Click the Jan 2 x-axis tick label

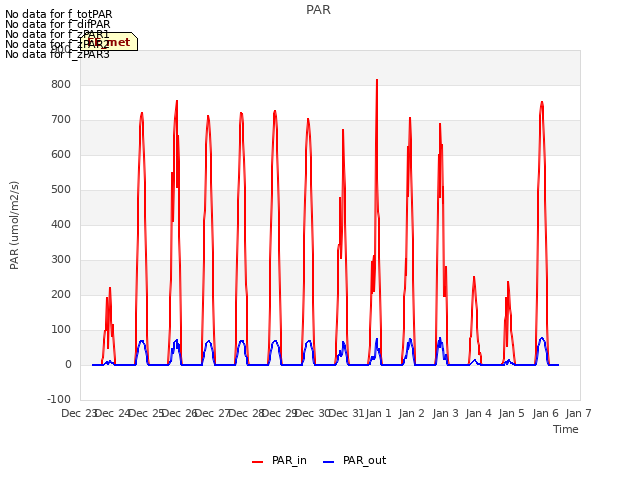click(x=412, y=413)
